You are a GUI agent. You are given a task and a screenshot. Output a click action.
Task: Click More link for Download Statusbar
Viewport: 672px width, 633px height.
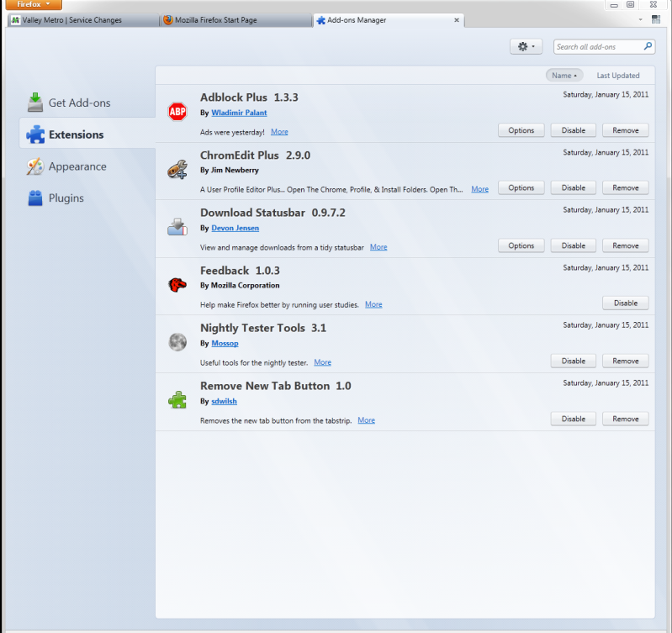click(x=378, y=246)
